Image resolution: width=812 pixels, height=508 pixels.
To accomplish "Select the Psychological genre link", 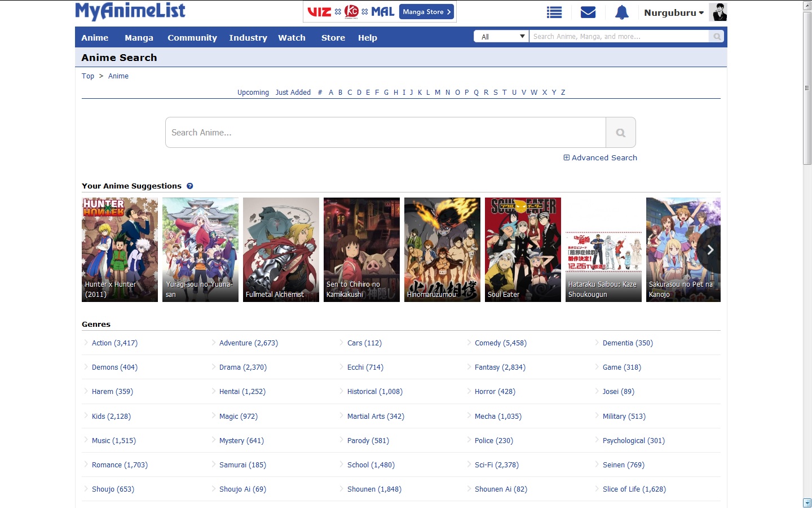I will tap(634, 441).
